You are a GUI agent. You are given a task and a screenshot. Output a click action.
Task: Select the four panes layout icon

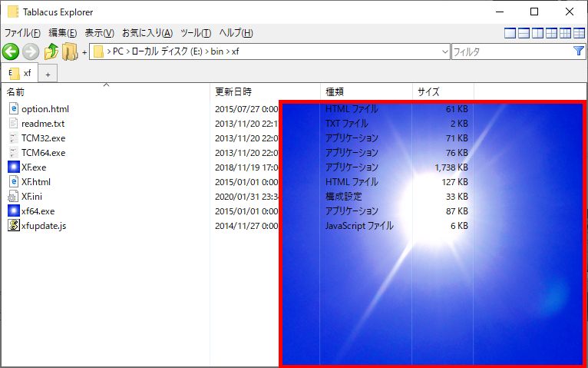tap(551, 33)
